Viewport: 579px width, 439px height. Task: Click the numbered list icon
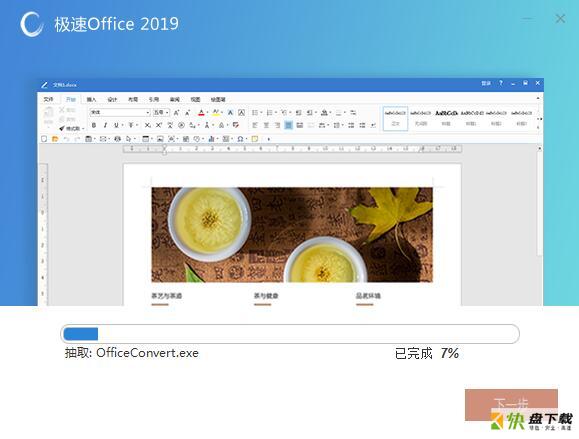[x=270, y=113]
